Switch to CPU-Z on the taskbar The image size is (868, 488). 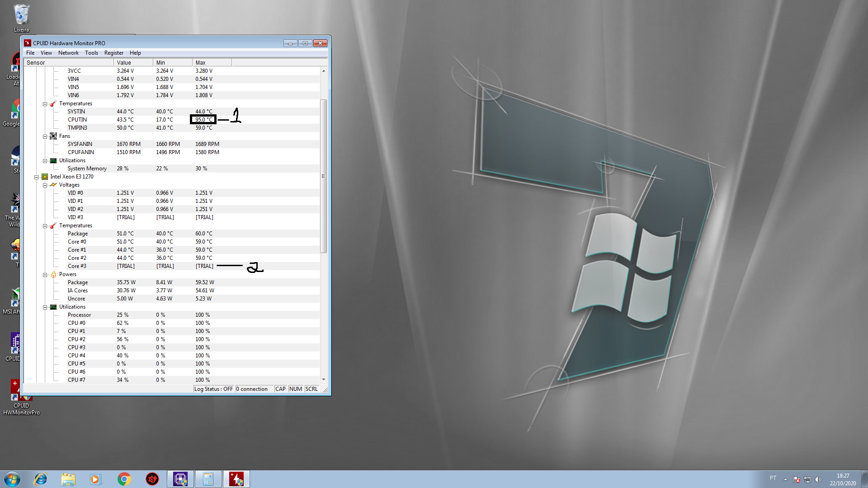pos(180,479)
